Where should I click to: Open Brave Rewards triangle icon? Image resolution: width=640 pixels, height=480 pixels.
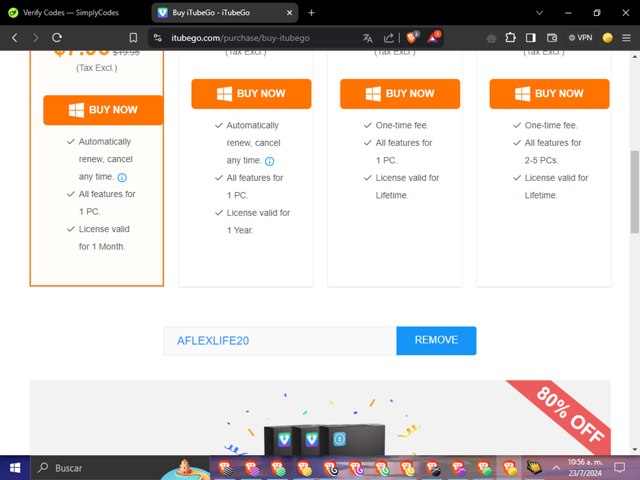coord(433,38)
